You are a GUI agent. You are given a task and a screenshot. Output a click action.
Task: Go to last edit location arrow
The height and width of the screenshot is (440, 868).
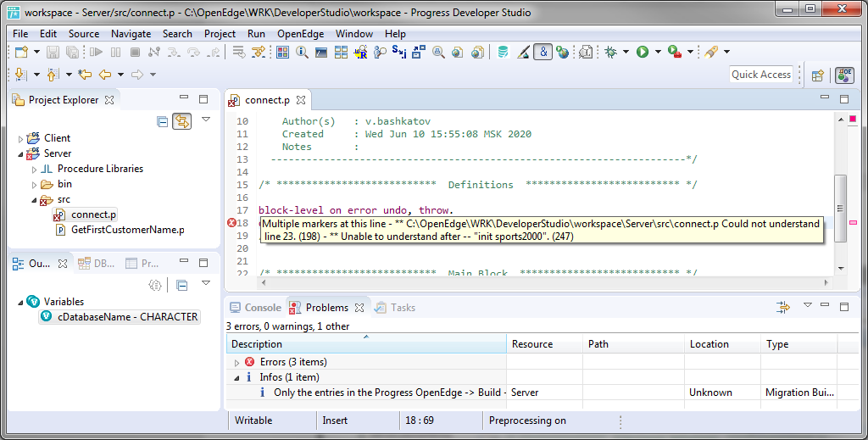click(x=84, y=74)
